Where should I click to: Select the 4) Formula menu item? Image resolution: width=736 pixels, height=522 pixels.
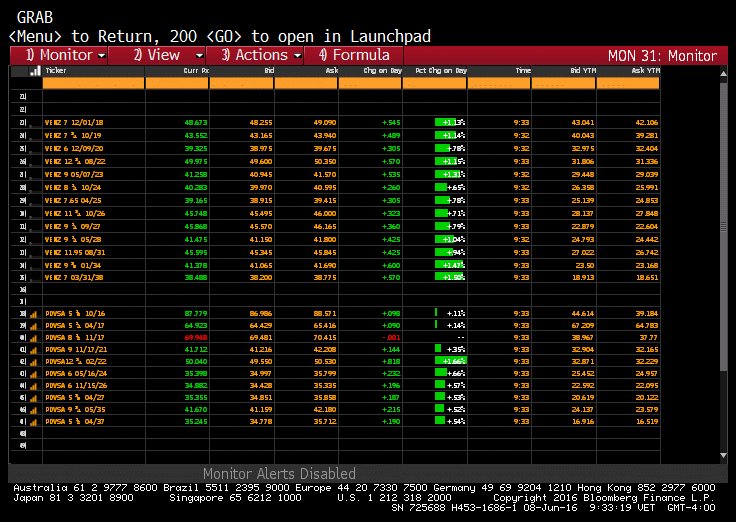pyautogui.click(x=353, y=55)
